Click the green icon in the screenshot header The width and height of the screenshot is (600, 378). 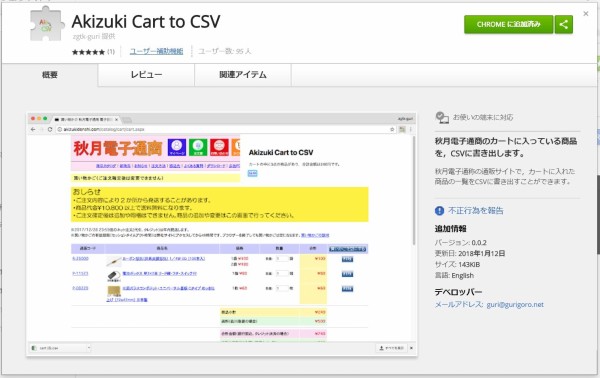click(198, 147)
